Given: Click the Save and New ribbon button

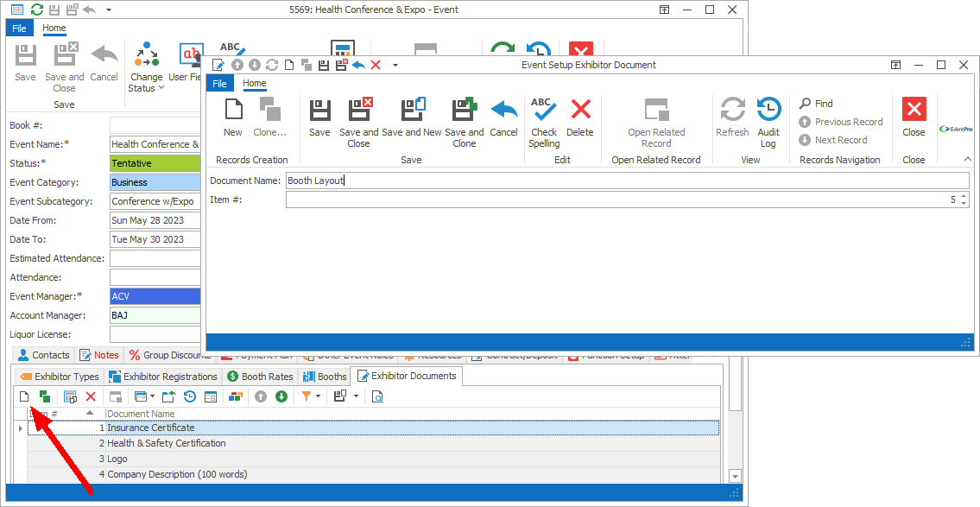Looking at the screenshot, I should (412, 117).
